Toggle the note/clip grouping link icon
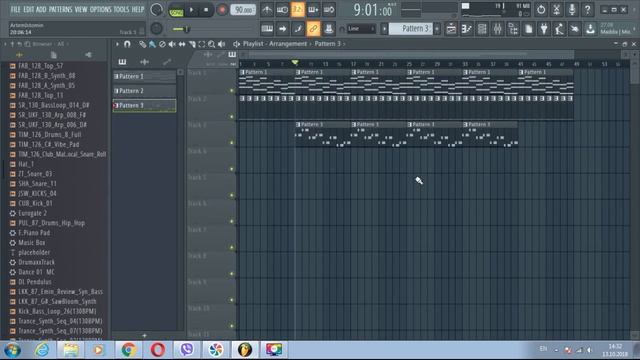Image resolution: width=640 pixels, height=360 pixels. click(x=313, y=29)
